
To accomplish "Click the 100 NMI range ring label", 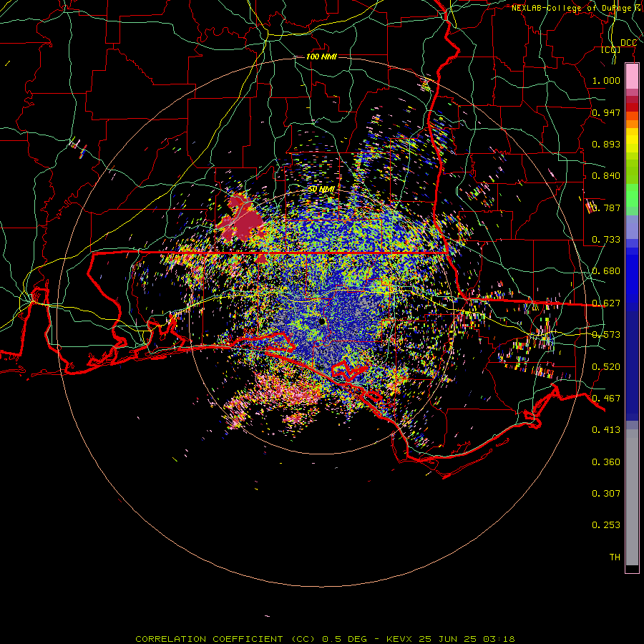I will 321,57.
